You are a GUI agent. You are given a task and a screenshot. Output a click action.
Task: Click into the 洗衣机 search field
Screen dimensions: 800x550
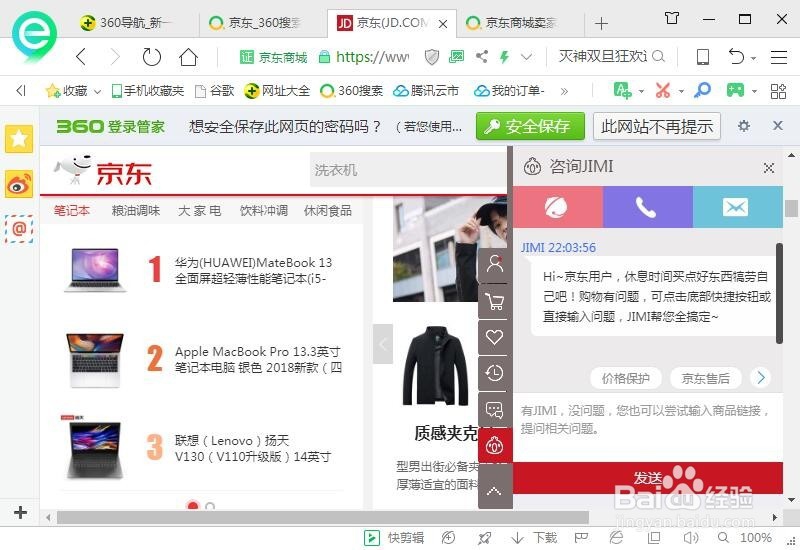(409, 170)
